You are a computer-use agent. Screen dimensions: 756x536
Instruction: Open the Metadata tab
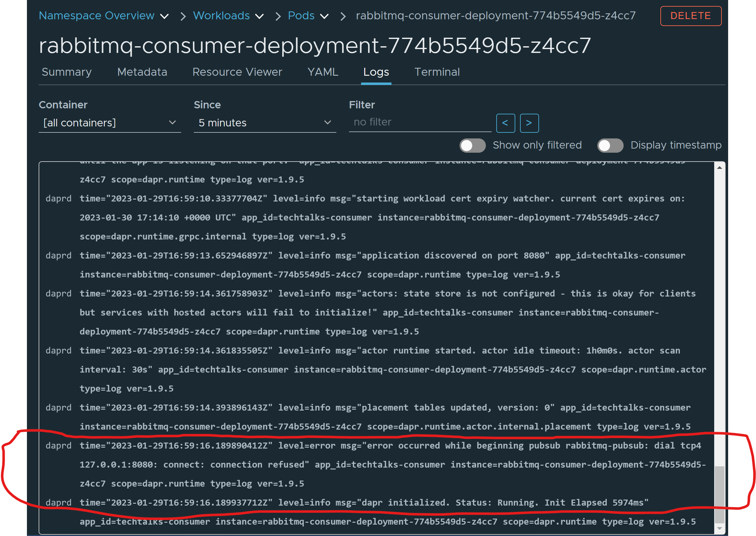[142, 72]
